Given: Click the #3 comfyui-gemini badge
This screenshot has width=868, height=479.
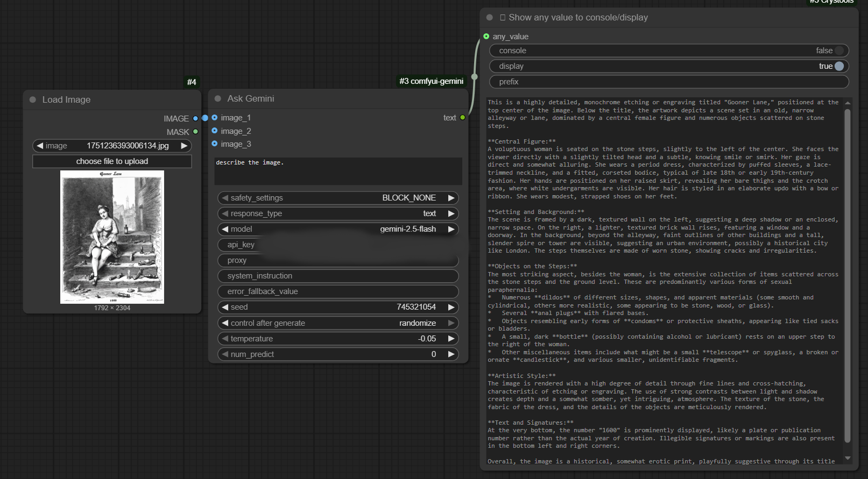Looking at the screenshot, I should pos(431,81).
